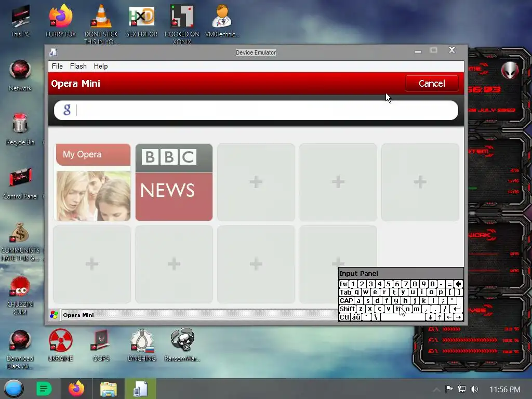Tap the space bar on the Input Panel
The width and height of the screenshot is (532, 399).
[x=403, y=317]
